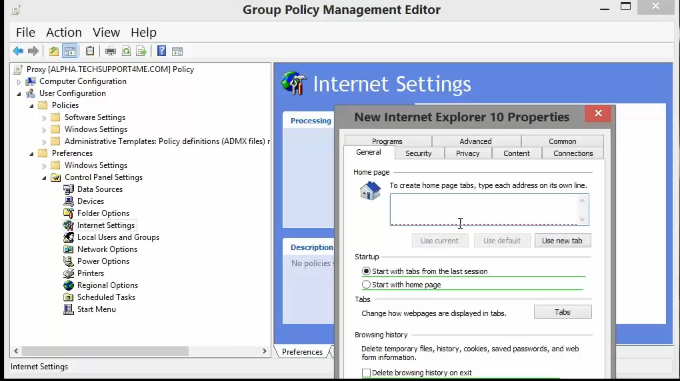Screen dimensions: 680x381
Task: Open the File menu
Action: coord(26,33)
